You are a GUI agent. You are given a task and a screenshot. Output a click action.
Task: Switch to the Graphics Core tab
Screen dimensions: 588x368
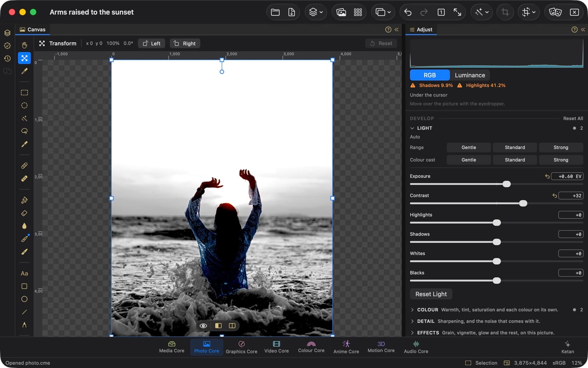pyautogui.click(x=241, y=347)
